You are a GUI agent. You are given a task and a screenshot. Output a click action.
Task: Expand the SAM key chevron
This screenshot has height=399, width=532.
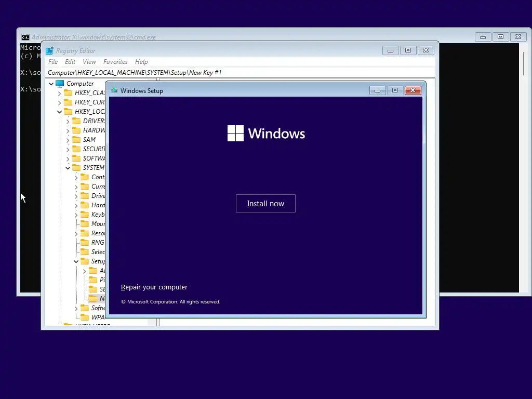(68, 140)
